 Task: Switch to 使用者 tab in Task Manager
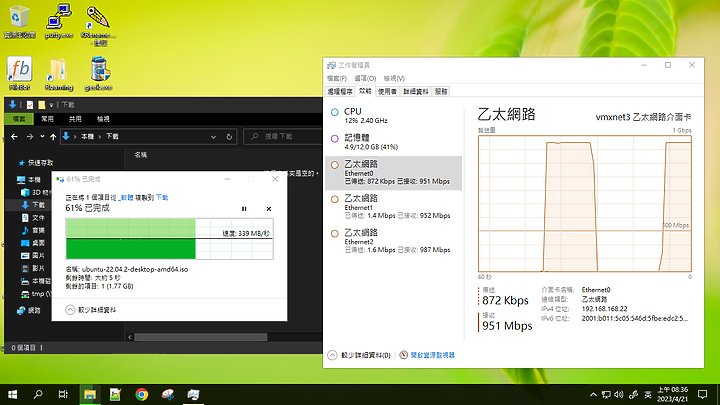pos(387,92)
